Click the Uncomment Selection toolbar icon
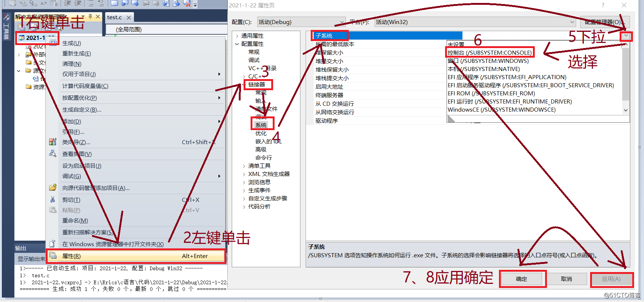 coord(101,3)
